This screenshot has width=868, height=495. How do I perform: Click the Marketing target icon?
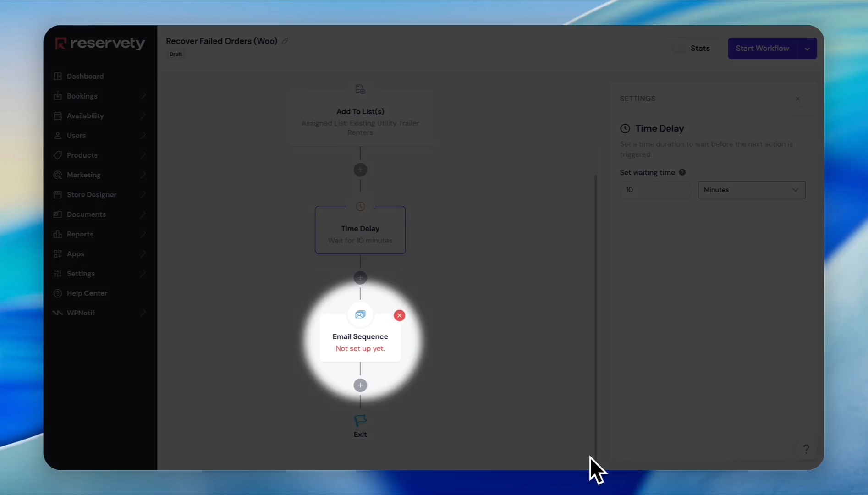58,175
